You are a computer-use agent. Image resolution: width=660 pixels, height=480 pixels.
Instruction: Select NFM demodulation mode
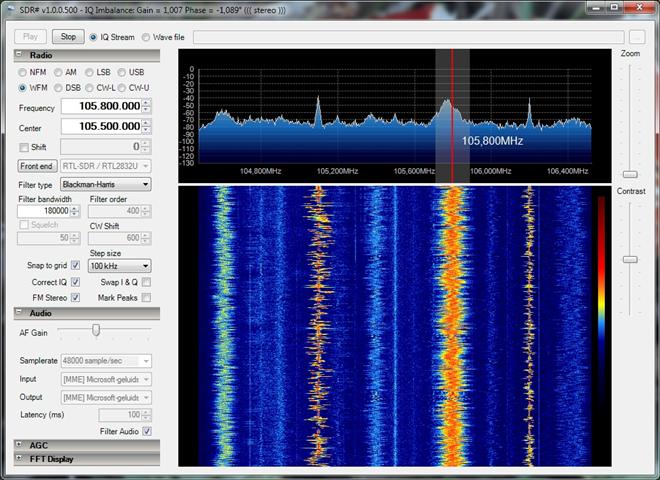pyautogui.click(x=24, y=72)
